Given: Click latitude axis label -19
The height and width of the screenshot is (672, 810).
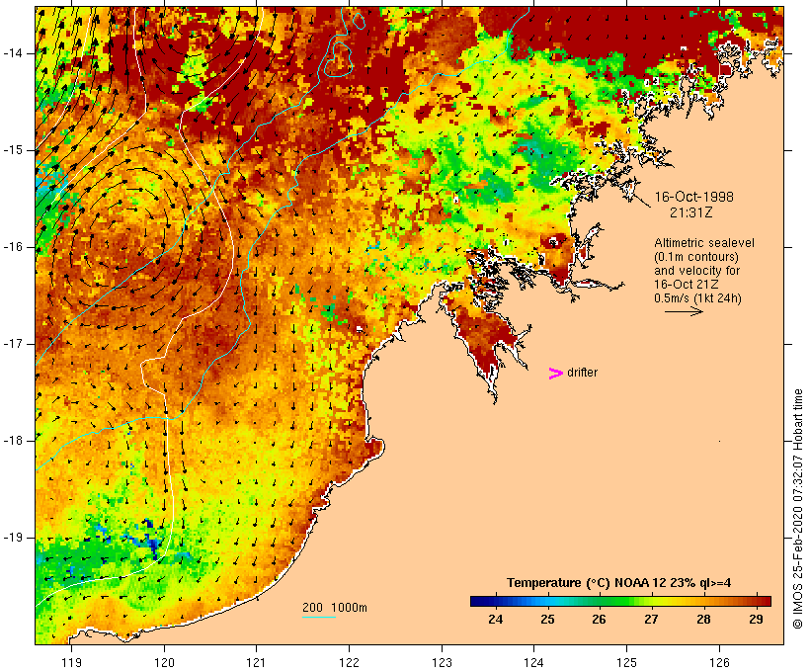Looking at the screenshot, I should click(13, 538).
